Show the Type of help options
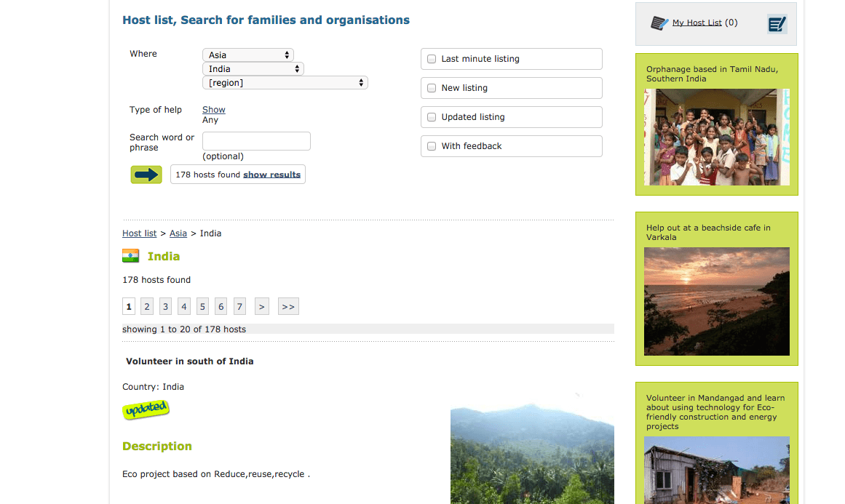Image resolution: width=845 pixels, height=504 pixels. 214,110
